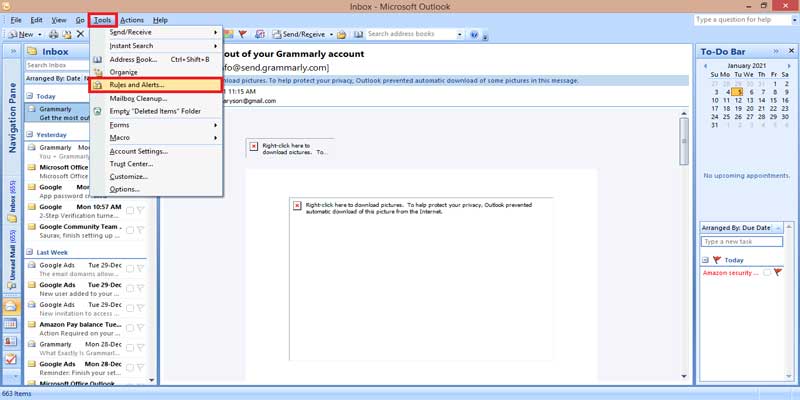This screenshot has height=400, width=800.
Task: Click the Type a new task field
Action: pyautogui.click(x=742, y=241)
